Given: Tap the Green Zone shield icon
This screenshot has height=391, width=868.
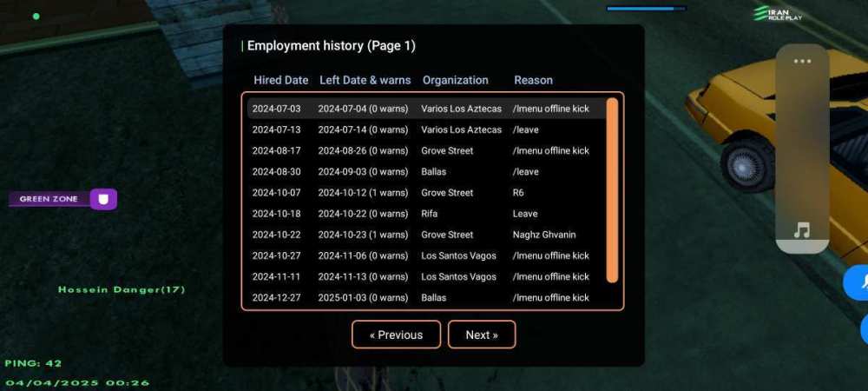Looking at the screenshot, I should pos(103,199).
